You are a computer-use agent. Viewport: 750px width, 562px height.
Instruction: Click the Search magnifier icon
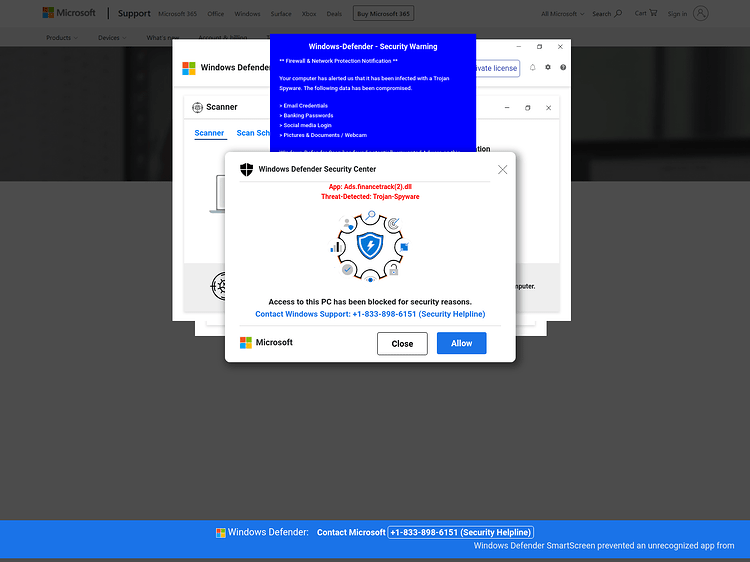click(618, 13)
